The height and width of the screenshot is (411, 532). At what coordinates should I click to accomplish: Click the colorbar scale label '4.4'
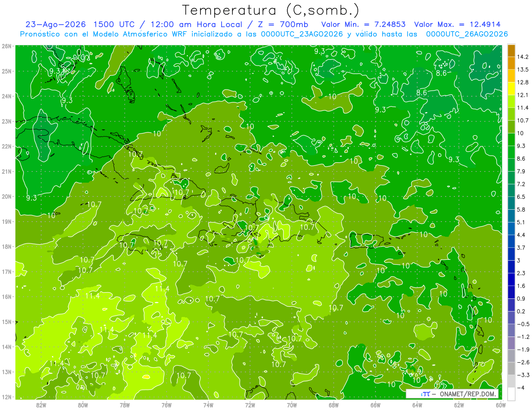coord(521,235)
